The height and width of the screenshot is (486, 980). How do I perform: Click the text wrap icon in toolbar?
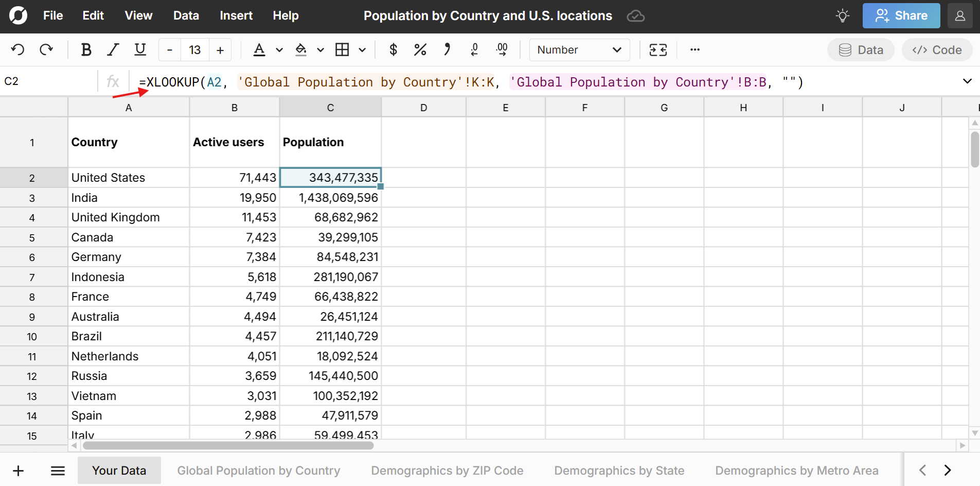pos(658,50)
